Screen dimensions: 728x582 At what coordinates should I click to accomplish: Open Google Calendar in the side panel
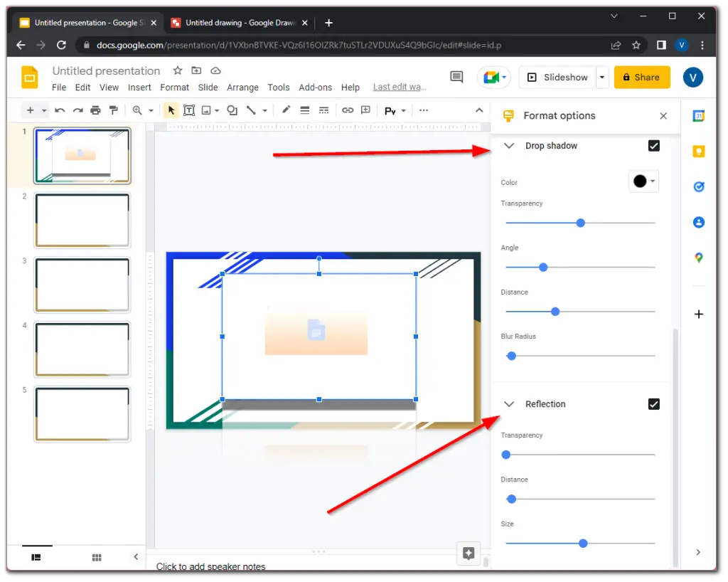[698, 115]
